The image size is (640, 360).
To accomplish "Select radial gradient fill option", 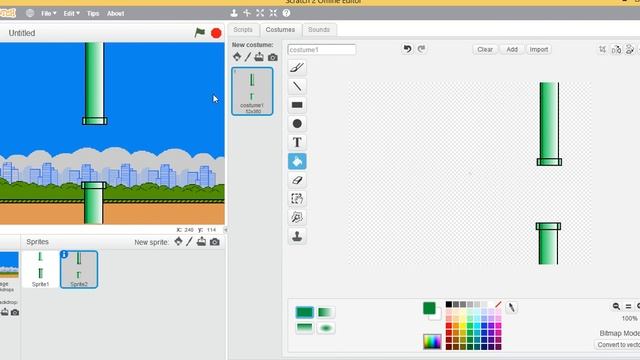I will click(325, 327).
